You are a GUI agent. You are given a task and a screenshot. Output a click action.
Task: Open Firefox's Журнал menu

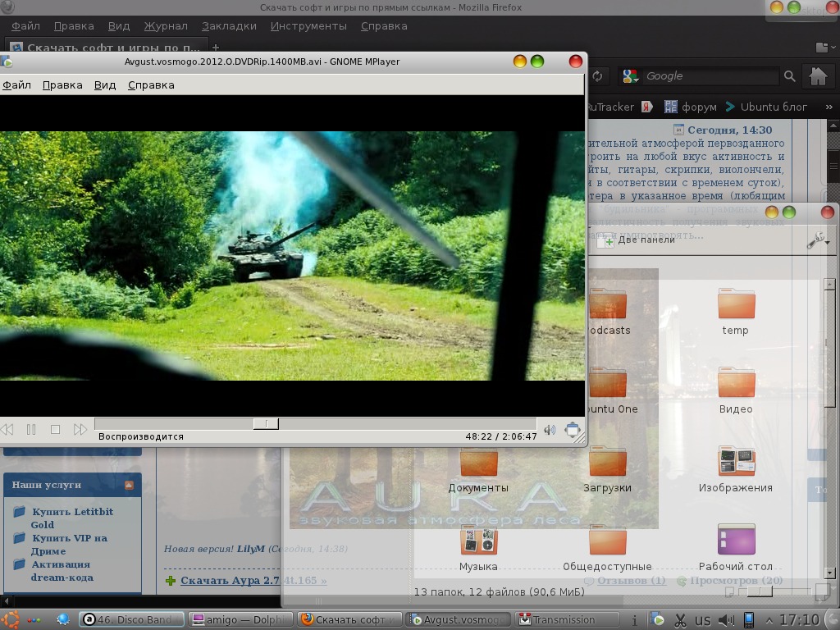coord(166,25)
